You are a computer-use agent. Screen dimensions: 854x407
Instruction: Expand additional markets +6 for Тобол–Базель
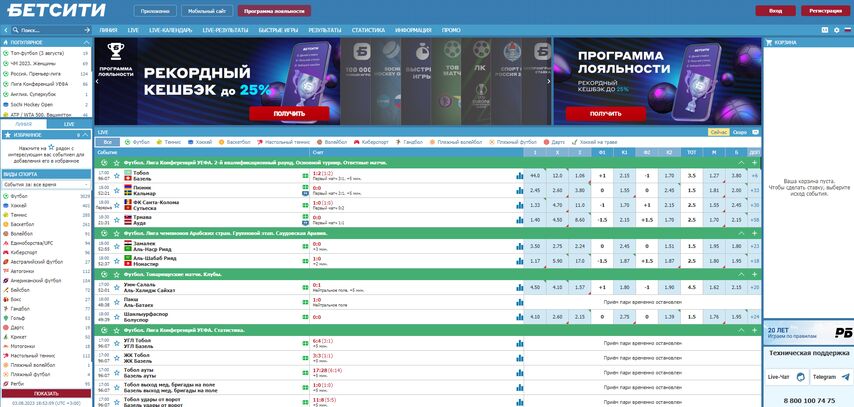754,176
